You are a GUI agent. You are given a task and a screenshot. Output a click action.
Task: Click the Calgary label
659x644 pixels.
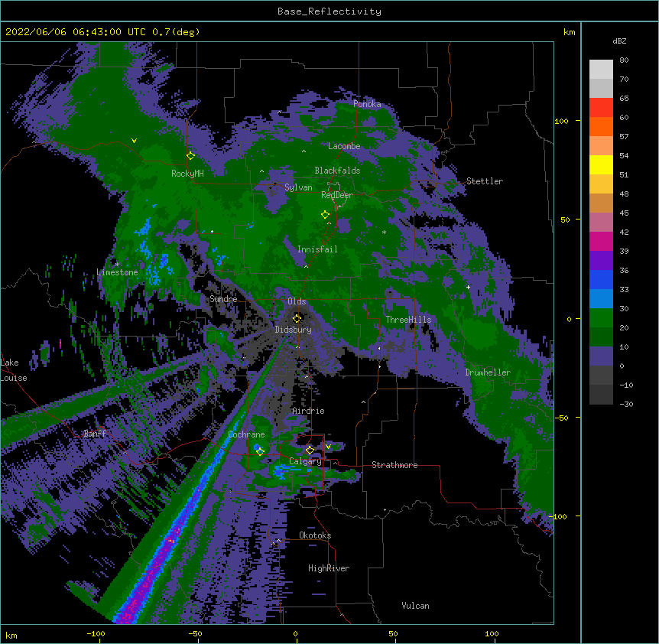[305, 461]
